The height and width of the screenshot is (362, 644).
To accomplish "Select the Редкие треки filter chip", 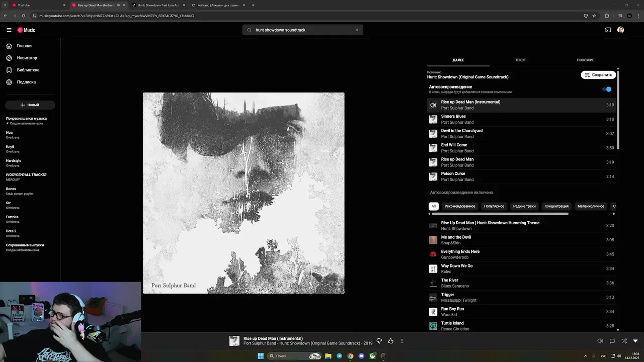I will [524, 206].
